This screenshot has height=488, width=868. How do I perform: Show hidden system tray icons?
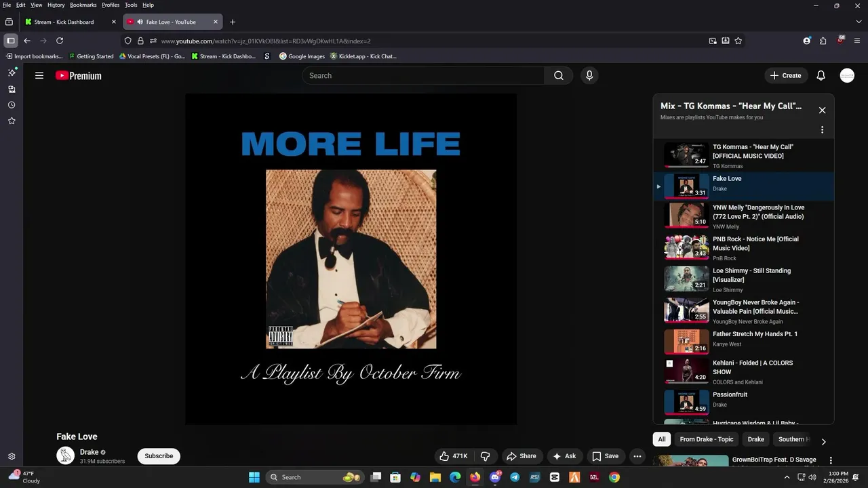[787, 477]
